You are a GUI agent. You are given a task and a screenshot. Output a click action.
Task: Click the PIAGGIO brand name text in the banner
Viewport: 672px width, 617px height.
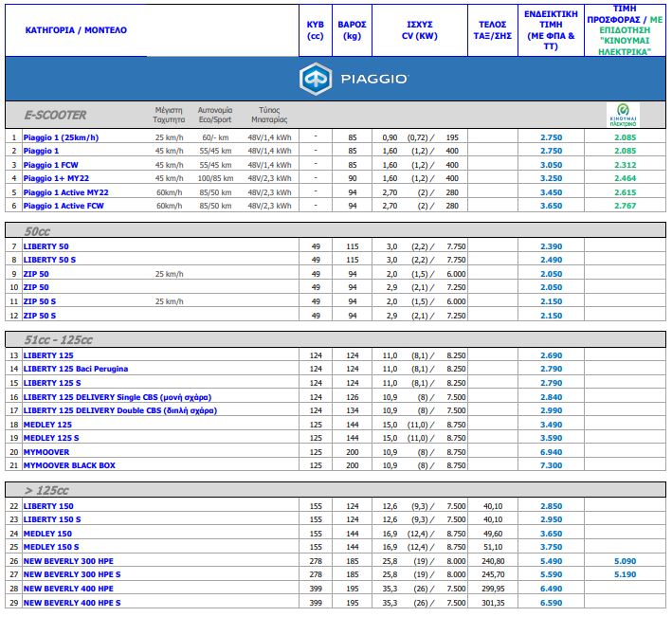click(373, 80)
